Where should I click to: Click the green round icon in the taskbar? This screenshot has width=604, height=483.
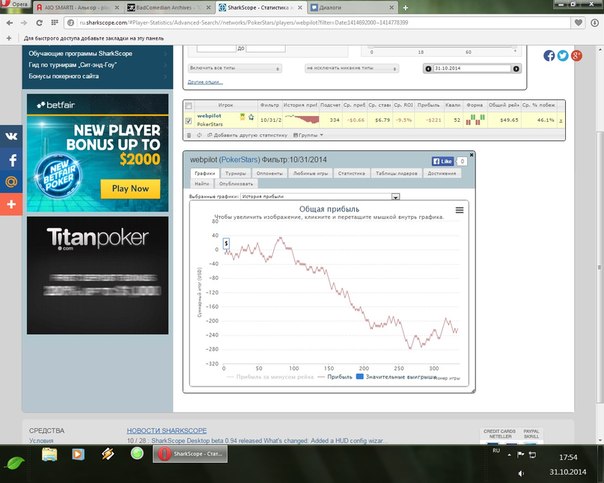click(x=137, y=453)
